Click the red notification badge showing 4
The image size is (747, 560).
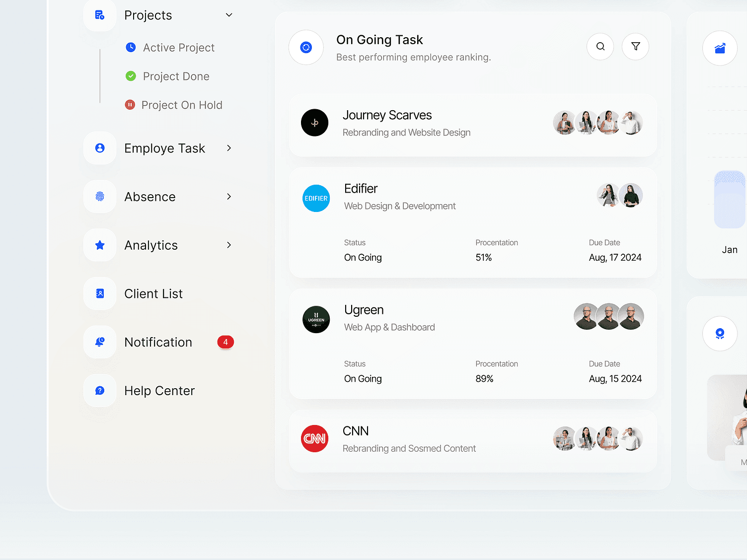[x=225, y=342]
